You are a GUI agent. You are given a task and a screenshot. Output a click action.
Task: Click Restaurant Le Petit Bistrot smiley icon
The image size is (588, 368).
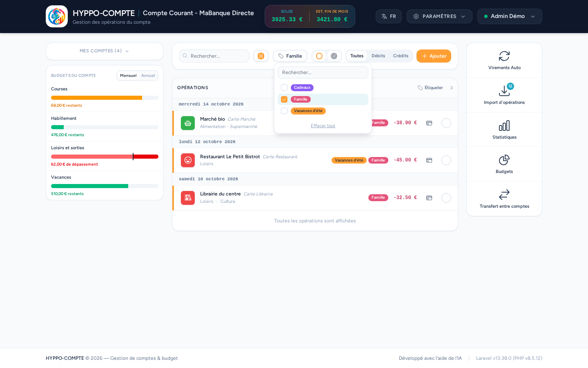(188, 160)
